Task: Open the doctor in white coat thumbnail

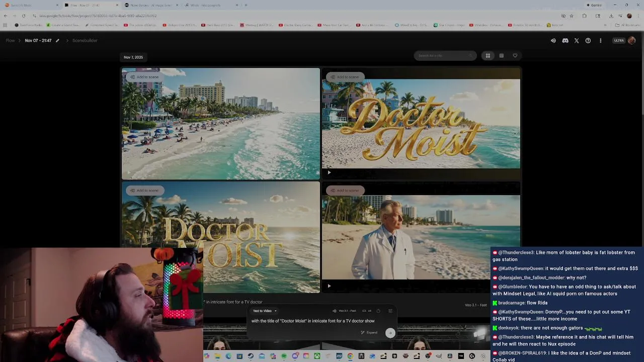Action: [x=421, y=237]
